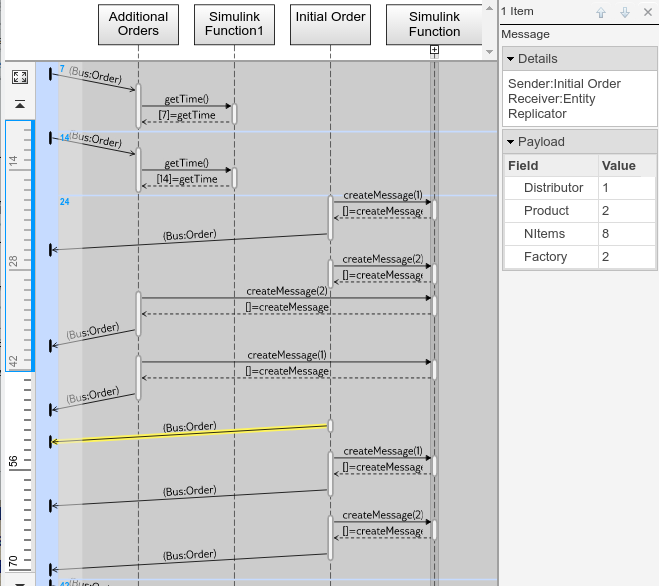Select the Simulink Function1 lifeline header
The width and height of the screenshot is (659, 586).
tap(234, 24)
